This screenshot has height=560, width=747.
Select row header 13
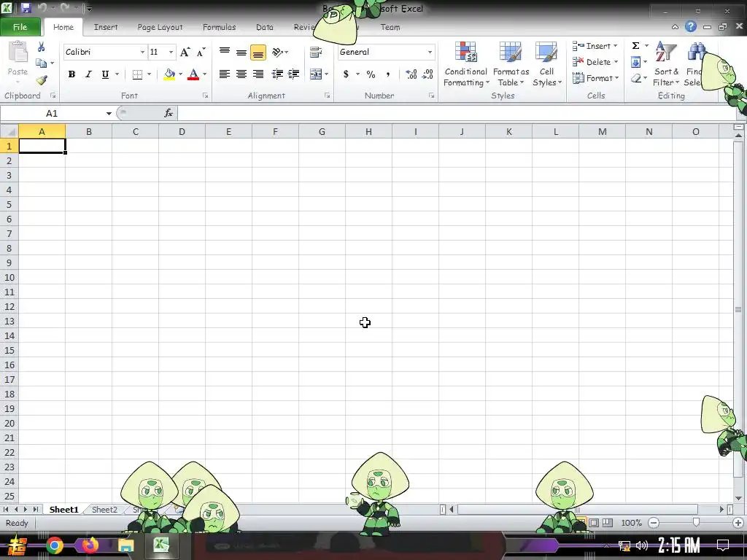(x=9, y=321)
